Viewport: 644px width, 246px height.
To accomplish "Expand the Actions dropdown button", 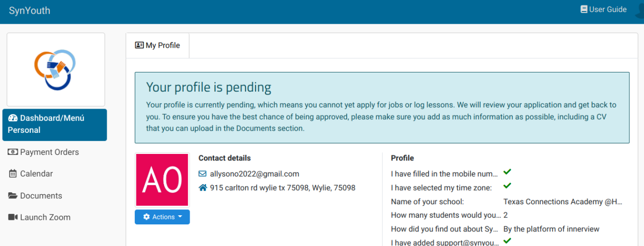I will (x=162, y=217).
